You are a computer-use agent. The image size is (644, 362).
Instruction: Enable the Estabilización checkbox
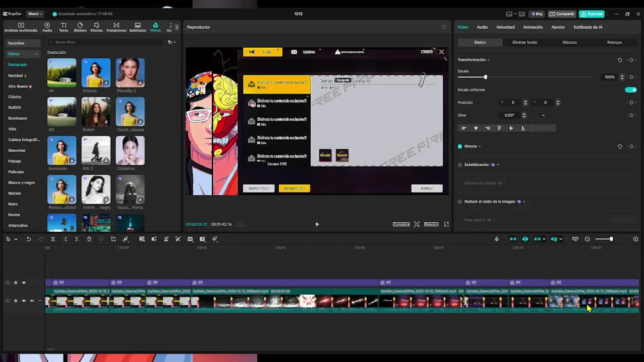coord(460,165)
